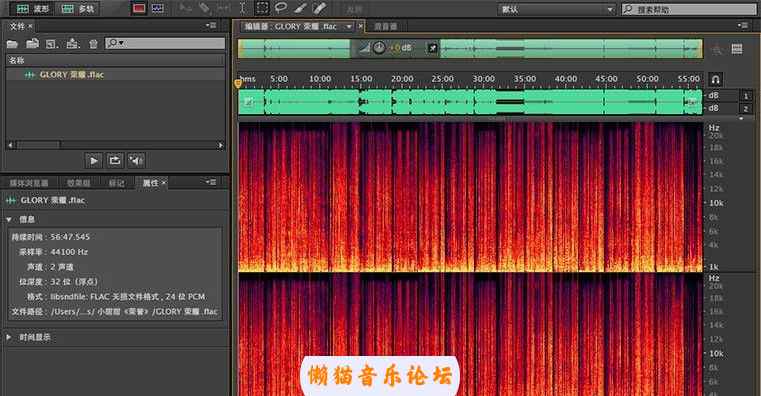Switch to Waveform view (波形)

(33, 9)
